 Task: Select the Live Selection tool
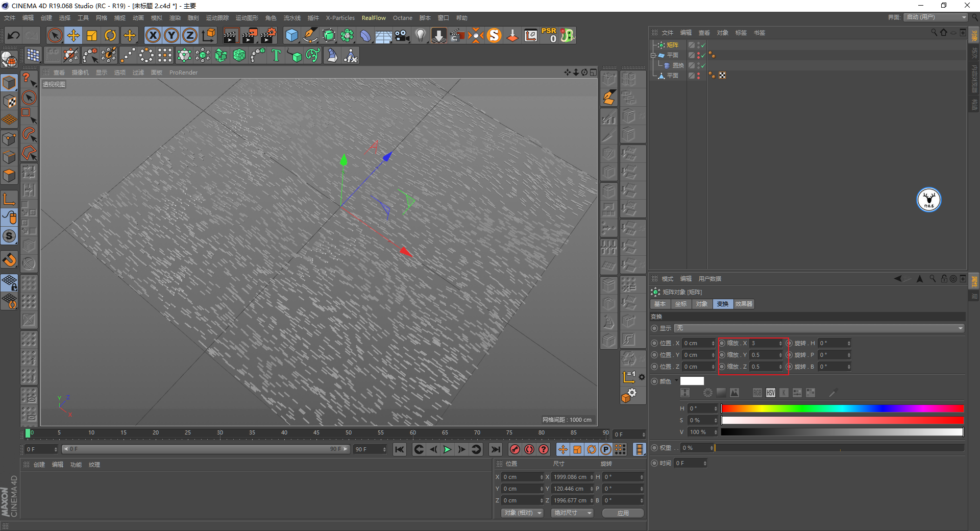pyautogui.click(x=55, y=35)
